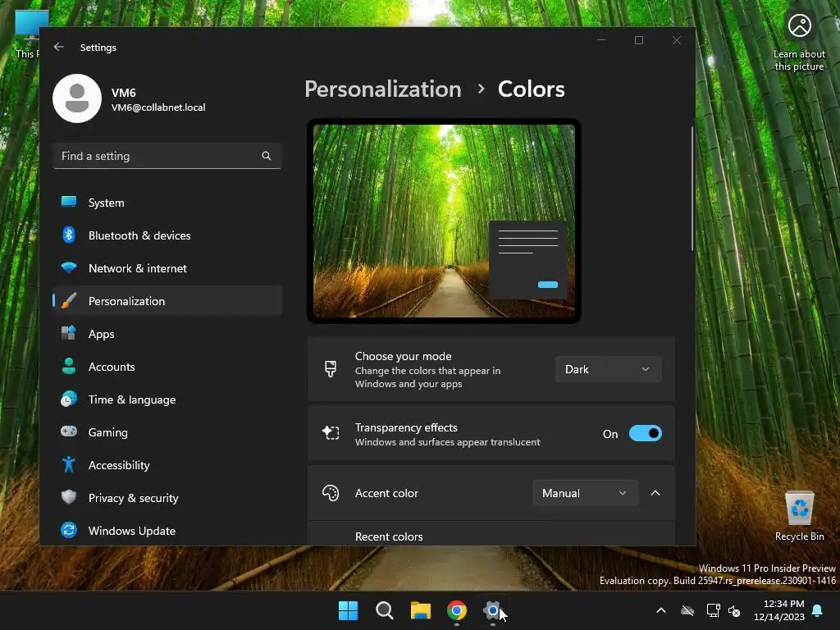The image size is (840, 630).
Task: Open the Windows Start button
Action: pyautogui.click(x=348, y=610)
